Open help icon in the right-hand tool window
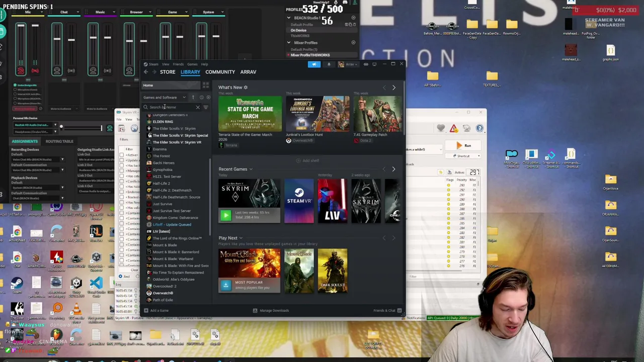The width and height of the screenshot is (644, 362). pyautogui.click(x=479, y=129)
